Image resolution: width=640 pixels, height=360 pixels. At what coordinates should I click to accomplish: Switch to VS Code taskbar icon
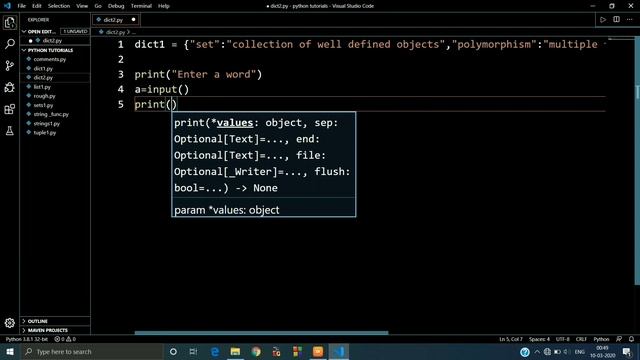[x=339, y=351]
